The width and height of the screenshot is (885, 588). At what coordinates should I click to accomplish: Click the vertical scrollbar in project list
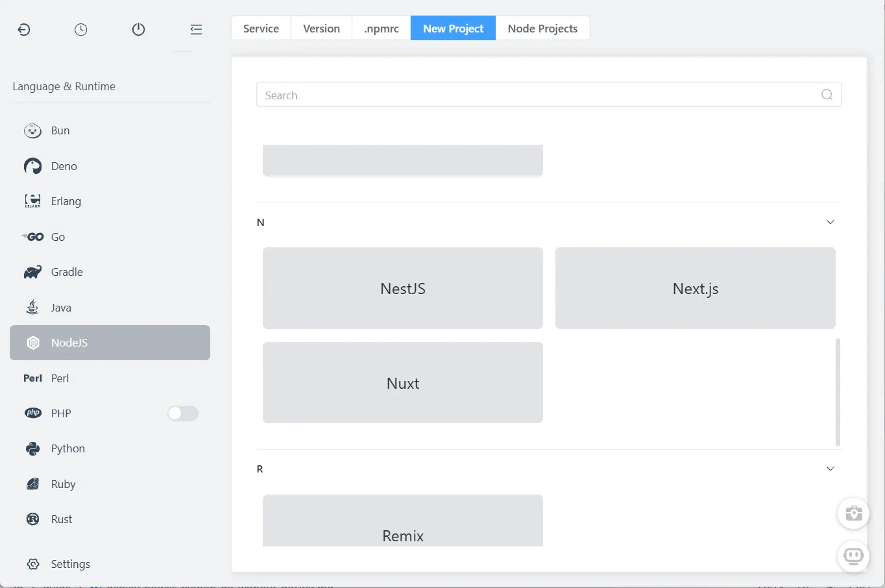[x=838, y=391]
